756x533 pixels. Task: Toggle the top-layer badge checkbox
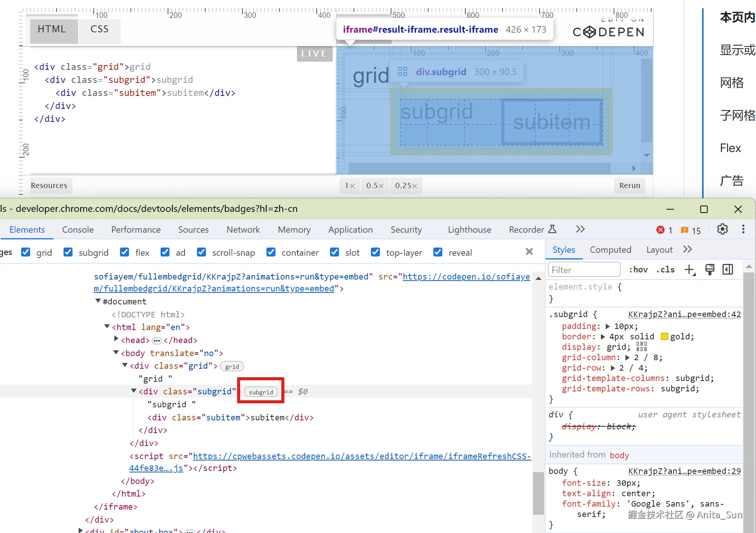[375, 252]
